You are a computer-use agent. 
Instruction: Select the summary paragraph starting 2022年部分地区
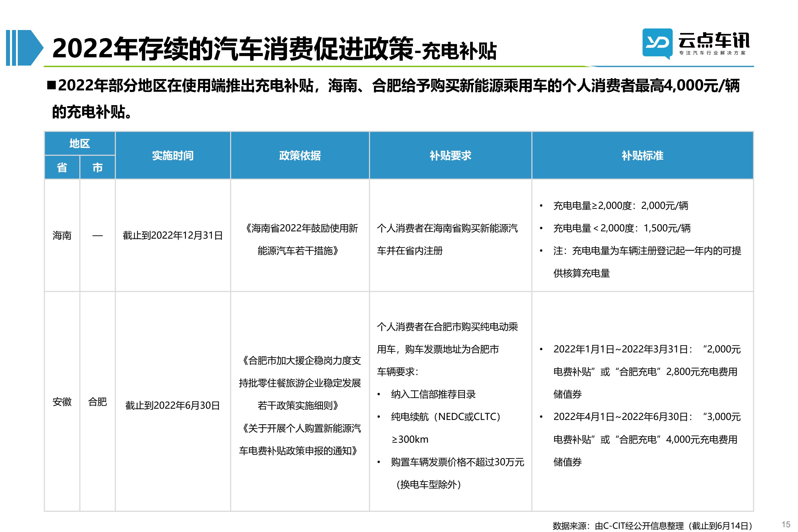[x=393, y=98]
